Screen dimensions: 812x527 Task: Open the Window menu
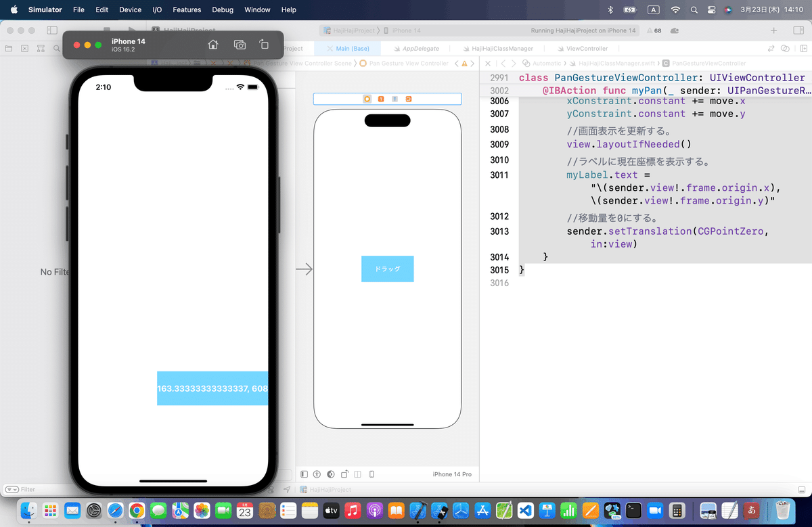(x=257, y=9)
